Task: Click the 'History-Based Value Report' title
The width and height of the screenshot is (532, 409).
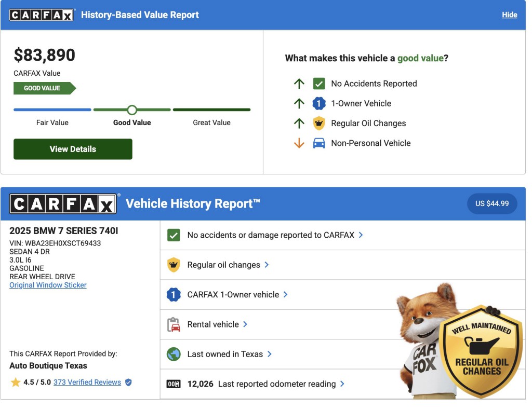Action: (x=140, y=15)
